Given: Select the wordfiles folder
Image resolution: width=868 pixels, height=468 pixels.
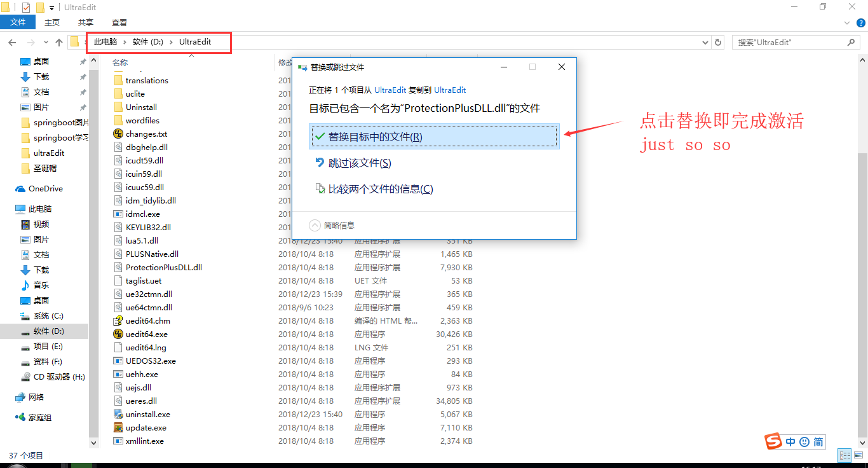Looking at the screenshot, I should (x=142, y=121).
